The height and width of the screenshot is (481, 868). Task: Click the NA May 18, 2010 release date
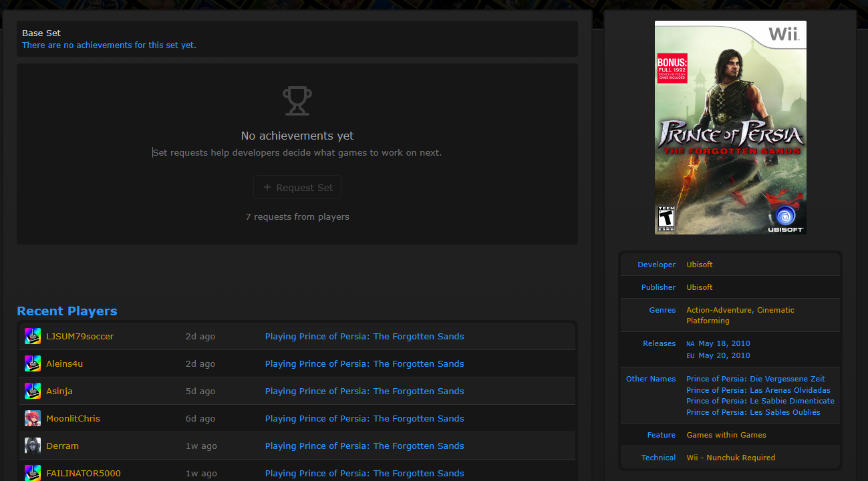pyautogui.click(x=718, y=343)
